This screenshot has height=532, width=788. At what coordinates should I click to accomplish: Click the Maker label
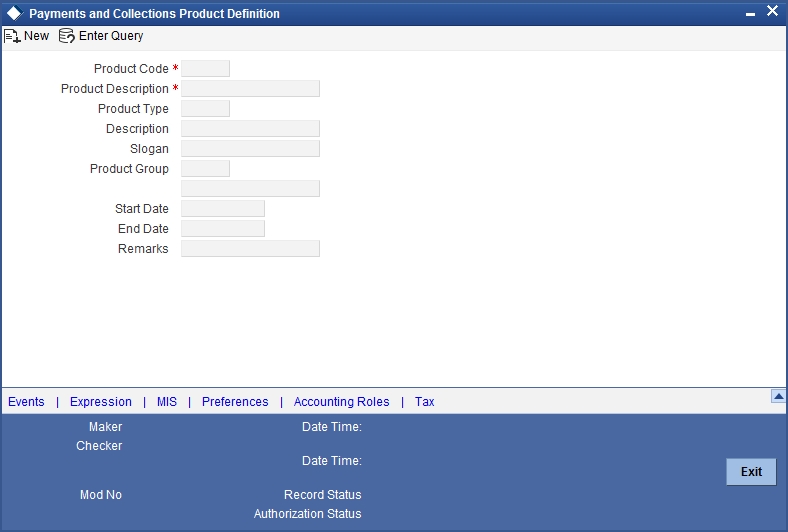coord(106,427)
